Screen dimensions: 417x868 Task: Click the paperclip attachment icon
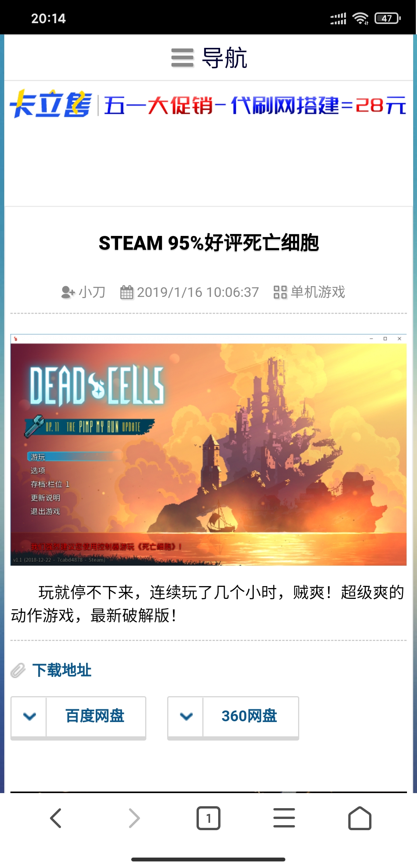(x=18, y=670)
